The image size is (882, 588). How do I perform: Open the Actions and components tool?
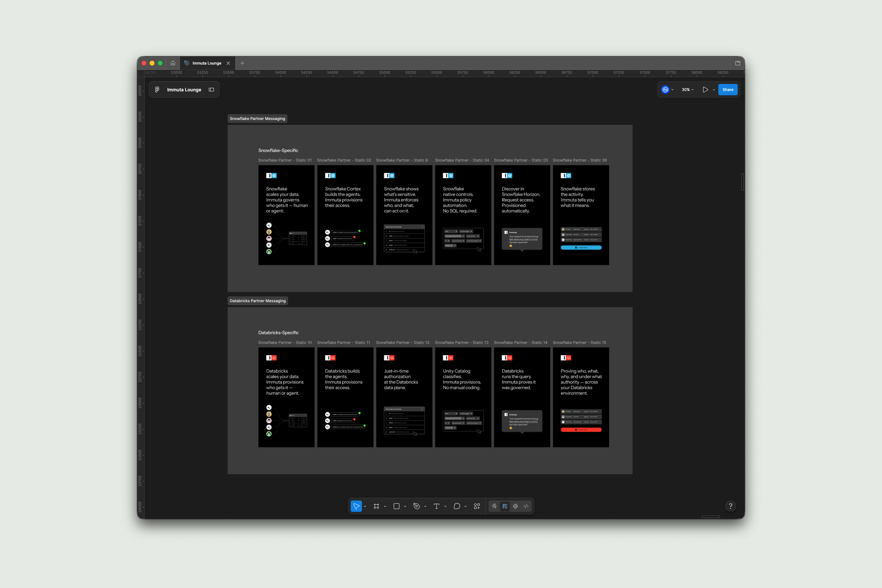point(477,506)
